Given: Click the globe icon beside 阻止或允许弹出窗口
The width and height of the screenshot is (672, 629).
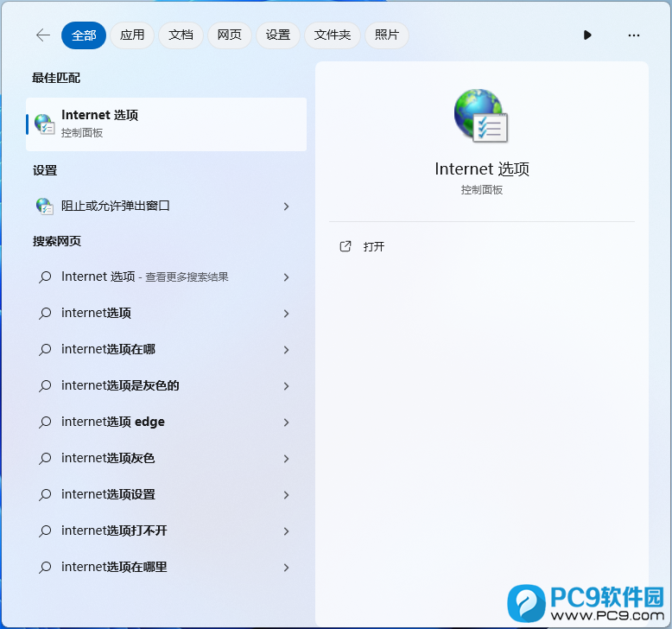Looking at the screenshot, I should click(x=45, y=206).
